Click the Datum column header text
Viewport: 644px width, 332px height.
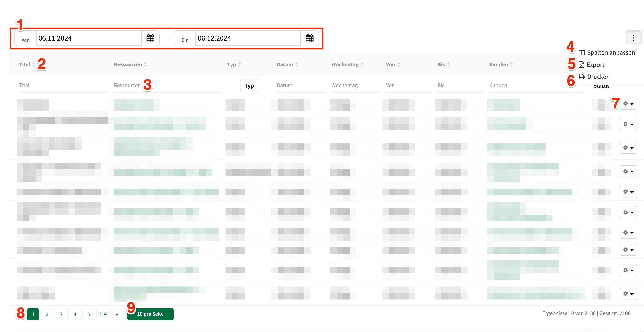pyautogui.click(x=285, y=65)
